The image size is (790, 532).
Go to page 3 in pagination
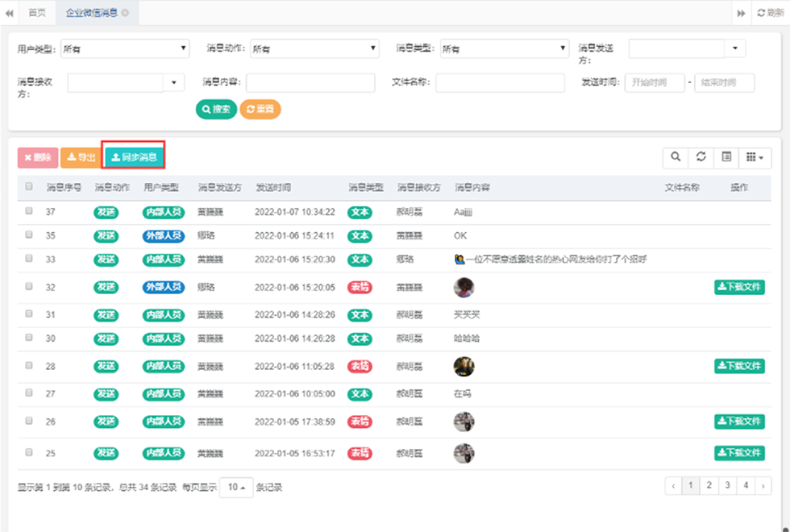click(727, 485)
